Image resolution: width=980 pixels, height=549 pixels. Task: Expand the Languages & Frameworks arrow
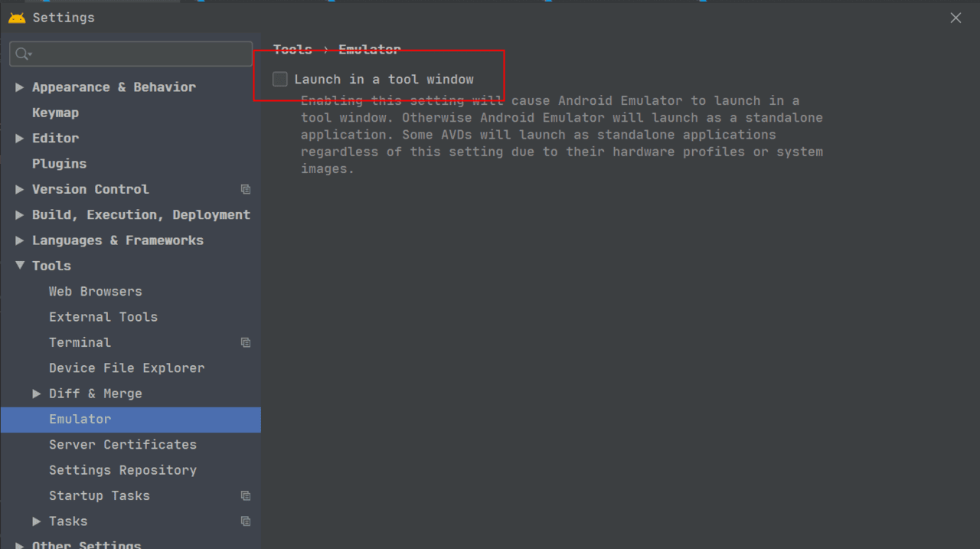coord(19,240)
